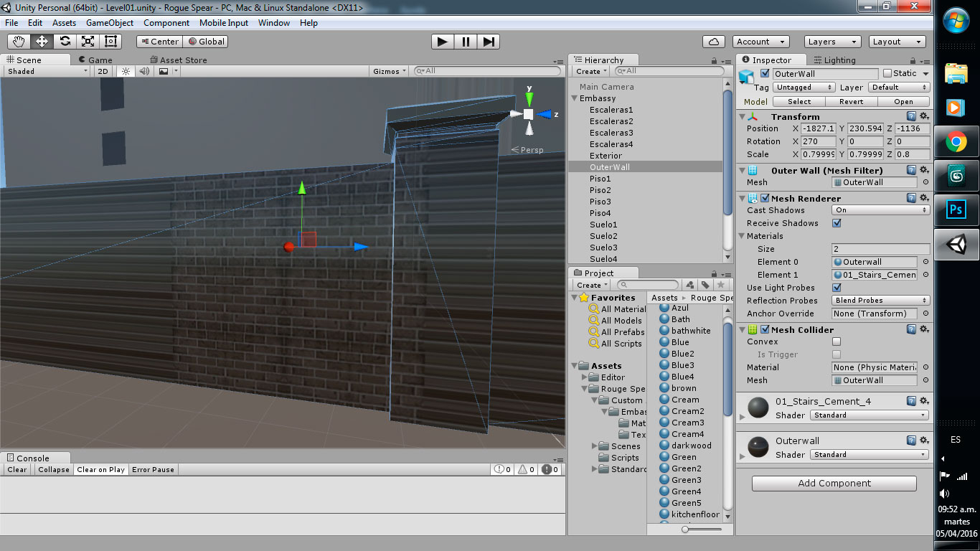Open the Layer dropdown Default
The width and height of the screenshot is (980, 551).
point(899,87)
